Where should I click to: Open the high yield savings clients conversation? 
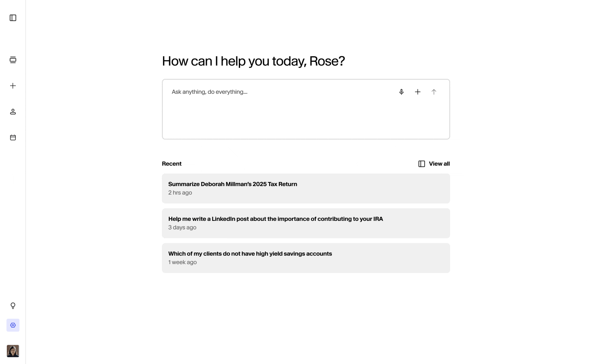click(306, 258)
